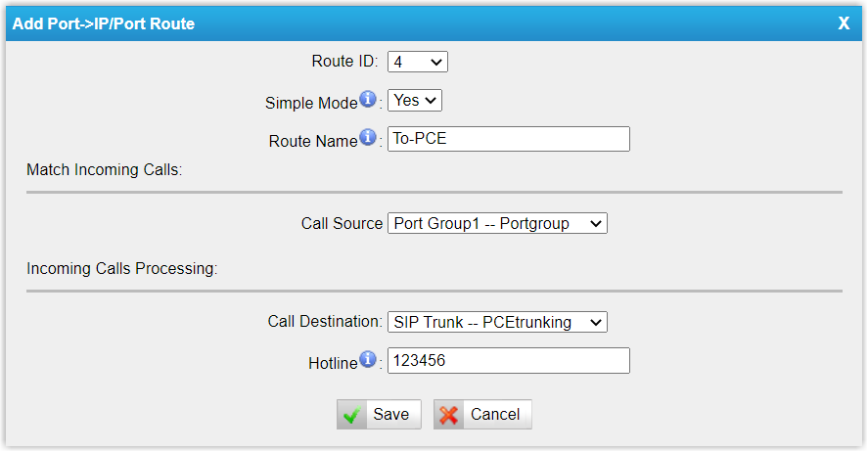Click the Call Destination label
This screenshot has height=452, width=868.
pyautogui.click(x=325, y=322)
